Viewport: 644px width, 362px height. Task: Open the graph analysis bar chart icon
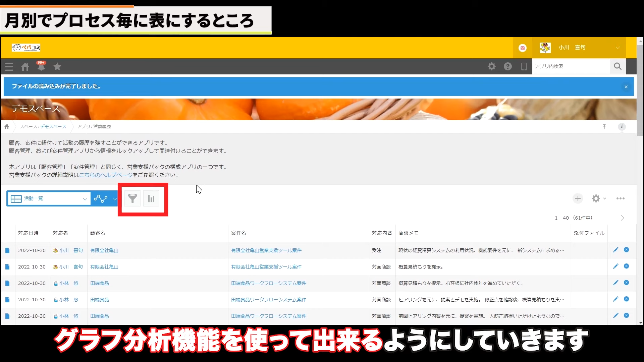(151, 199)
